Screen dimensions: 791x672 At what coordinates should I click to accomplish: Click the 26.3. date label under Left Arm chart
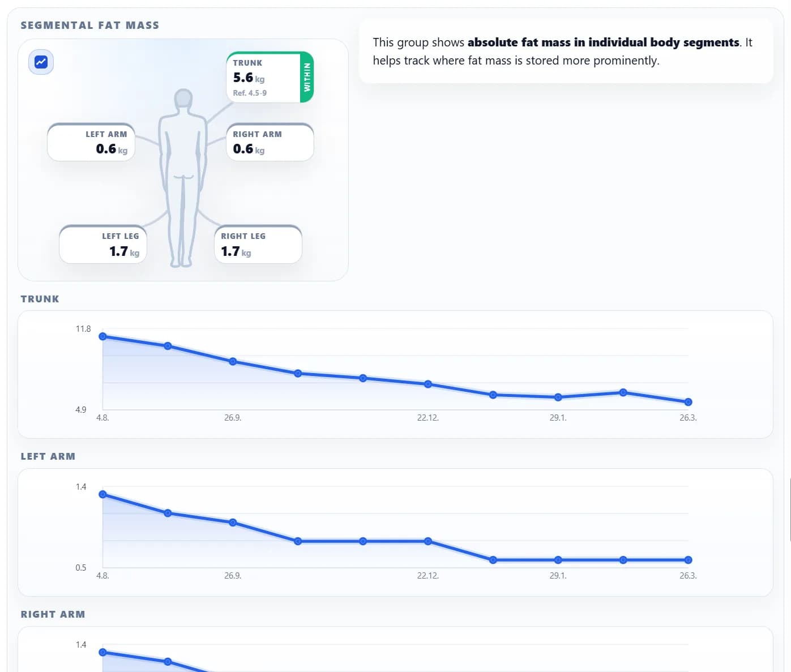(x=688, y=576)
